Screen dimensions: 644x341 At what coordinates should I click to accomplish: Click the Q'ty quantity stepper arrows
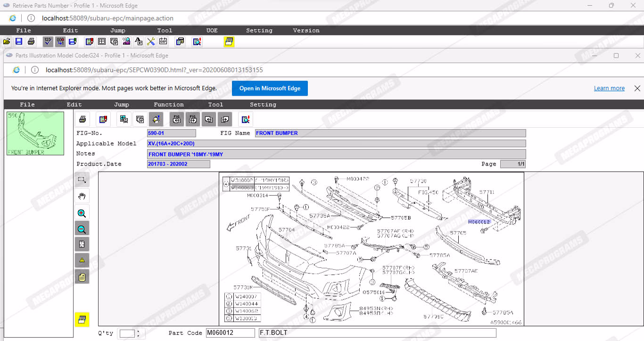138,333
